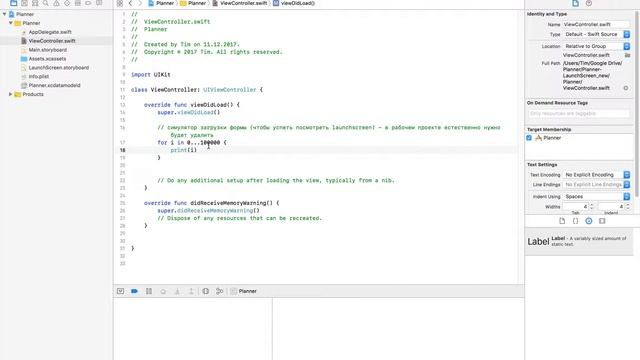Click line number 18 in gutter
Image resolution: width=640 pixels, height=360 pixels.
click(122, 150)
